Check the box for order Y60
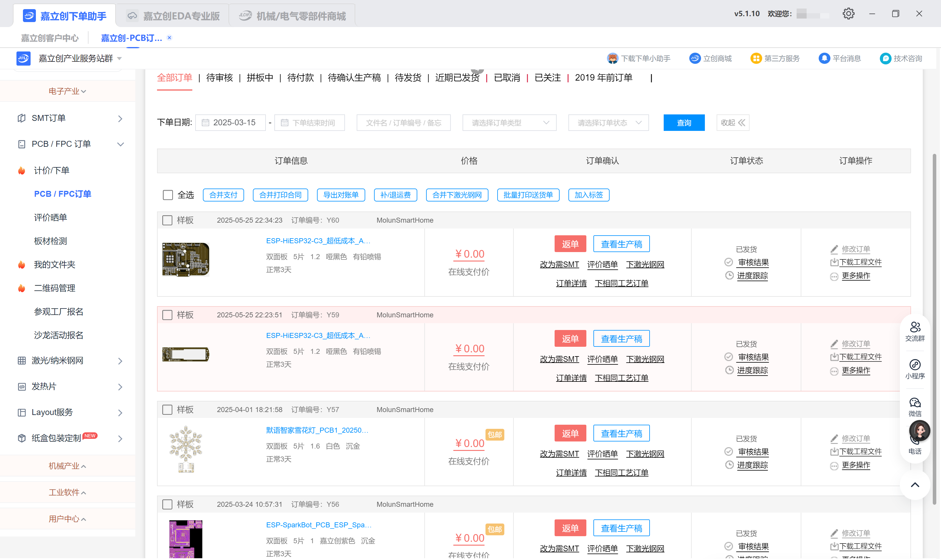The image size is (941, 560). tap(167, 220)
